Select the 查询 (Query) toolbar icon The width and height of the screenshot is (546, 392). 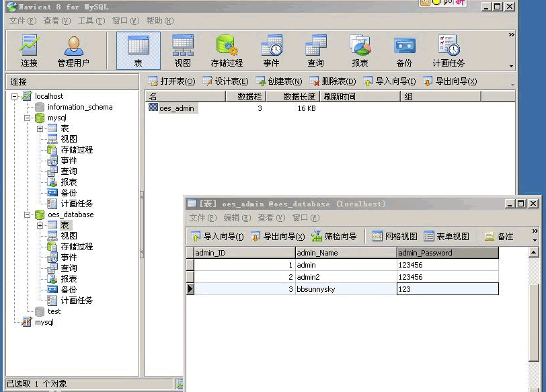point(315,51)
